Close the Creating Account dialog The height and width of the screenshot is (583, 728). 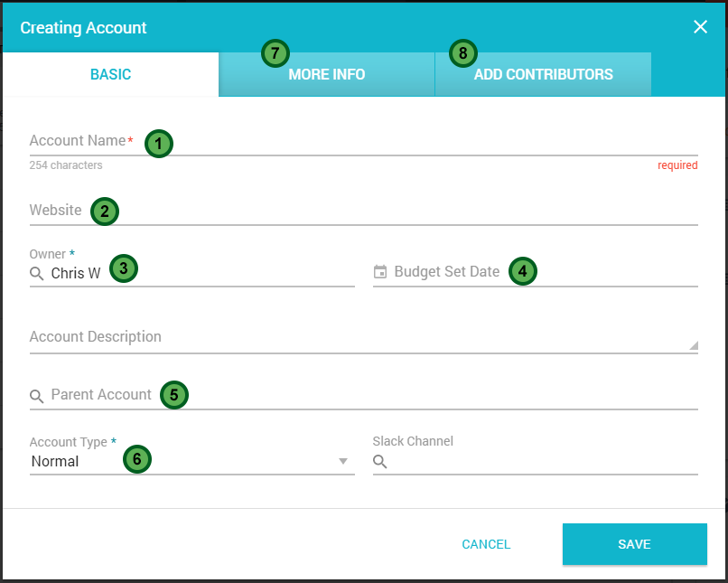(x=700, y=27)
